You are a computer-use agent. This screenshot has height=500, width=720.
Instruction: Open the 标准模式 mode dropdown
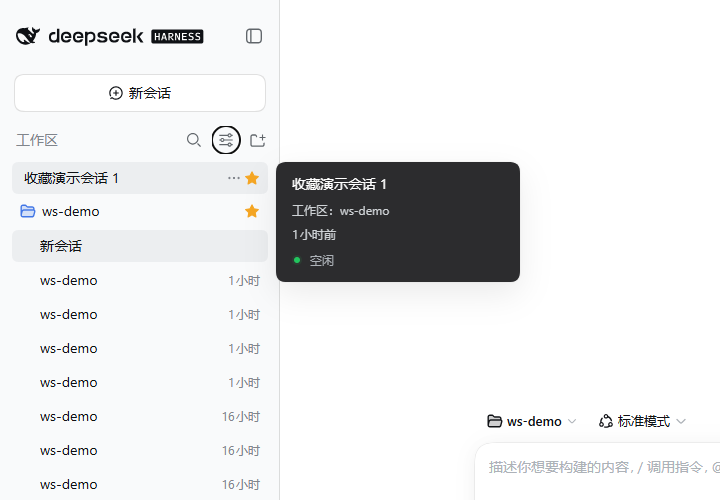642,421
